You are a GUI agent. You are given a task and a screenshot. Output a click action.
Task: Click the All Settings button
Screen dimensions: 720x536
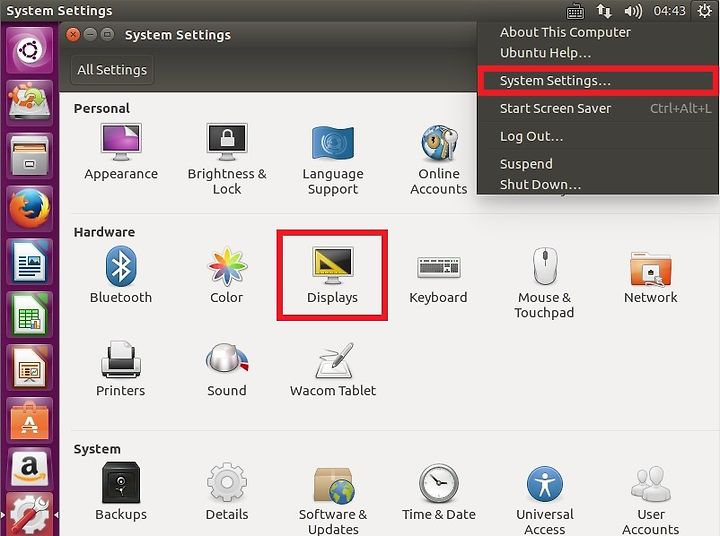[112, 70]
